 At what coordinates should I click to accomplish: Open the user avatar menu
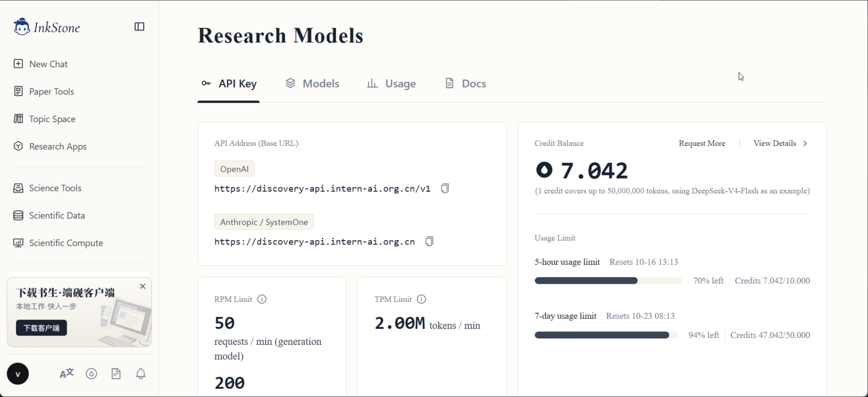[x=18, y=374]
